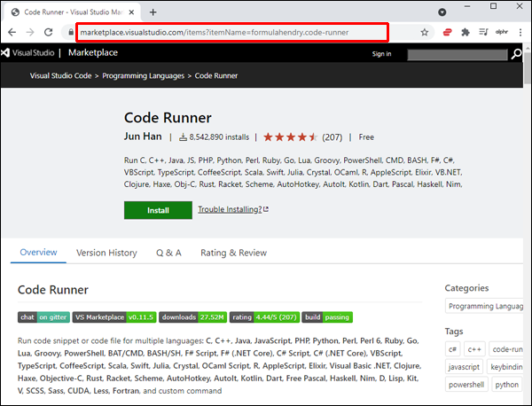
Task: Click the star rating (207) reviews
Action: tap(302, 137)
